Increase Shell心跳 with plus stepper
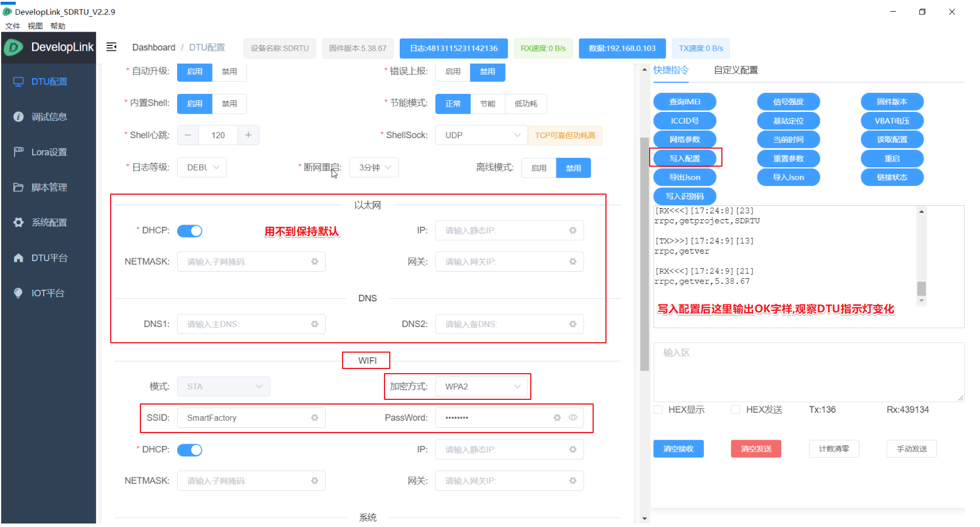The width and height of the screenshot is (980, 527). 248,135
